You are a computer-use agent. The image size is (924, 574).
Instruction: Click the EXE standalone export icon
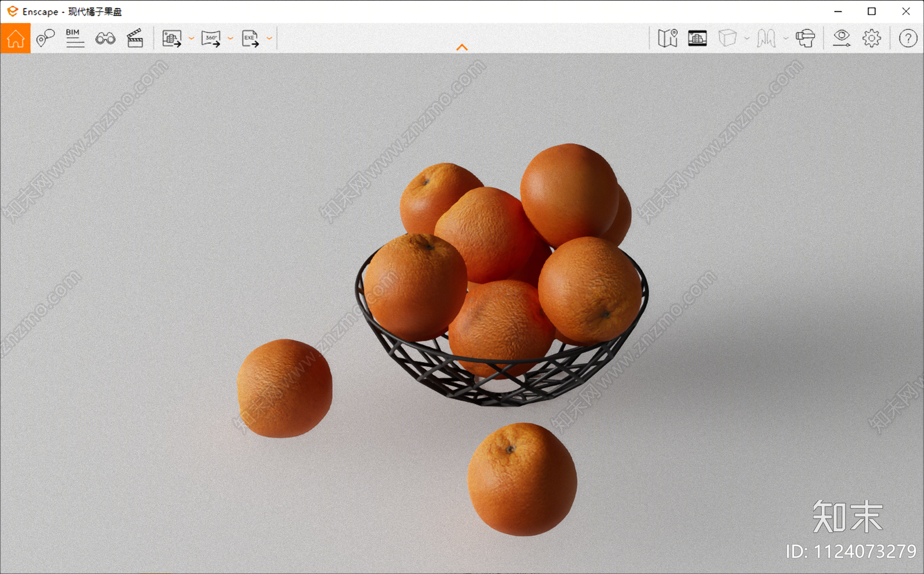[x=250, y=39]
